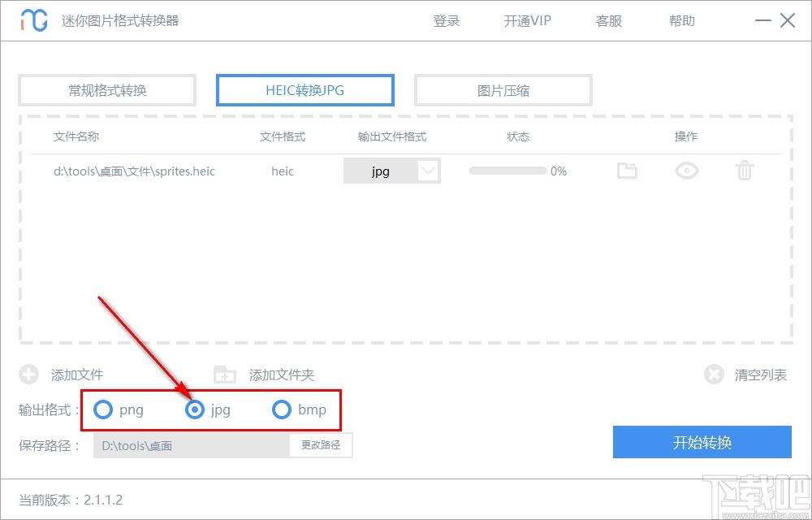Click the folder icon beside 添加文件夹
Image resolution: width=812 pixels, height=520 pixels.
pyautogui.click(x=224, y=375)
